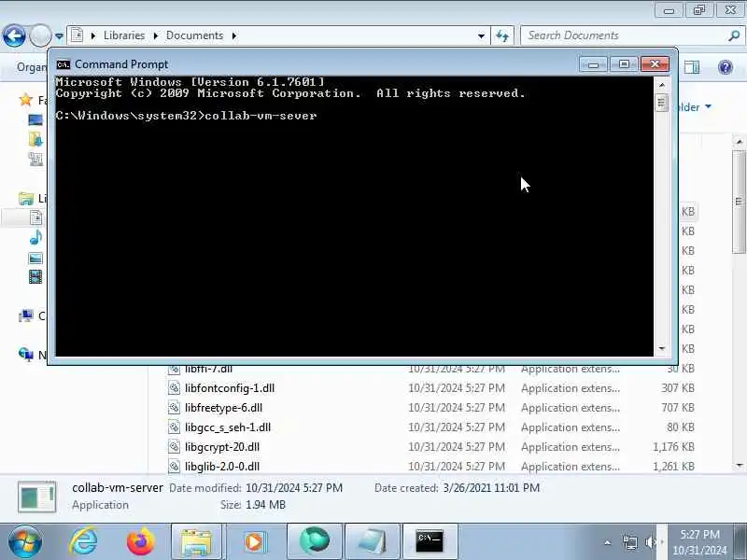Click the green sphere app on taskbar

(x=315, y=541)
